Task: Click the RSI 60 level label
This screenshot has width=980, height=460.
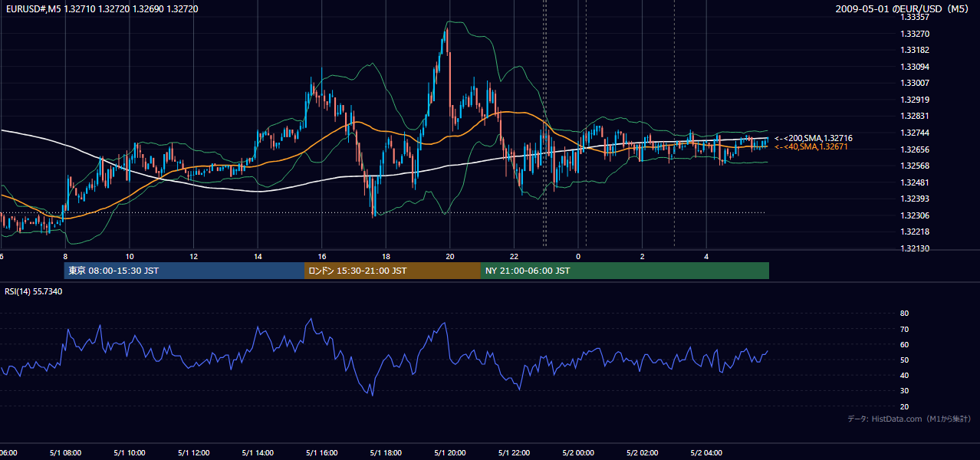Action: pos(904,344)
